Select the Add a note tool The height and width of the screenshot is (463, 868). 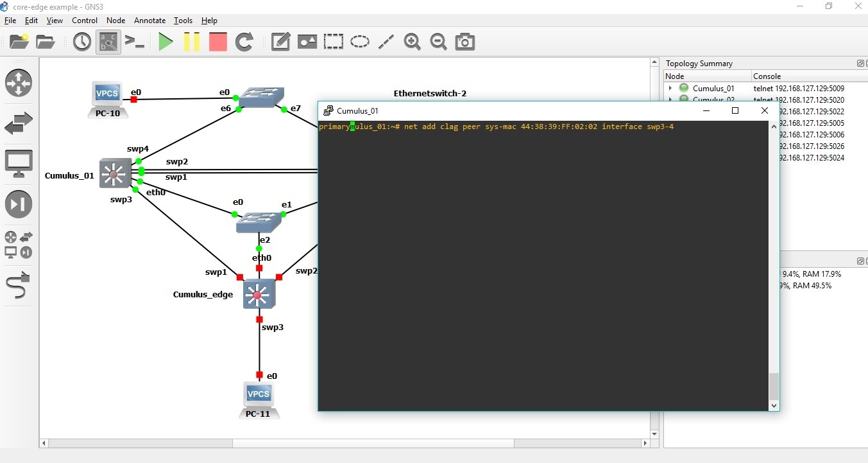(281, 42)
